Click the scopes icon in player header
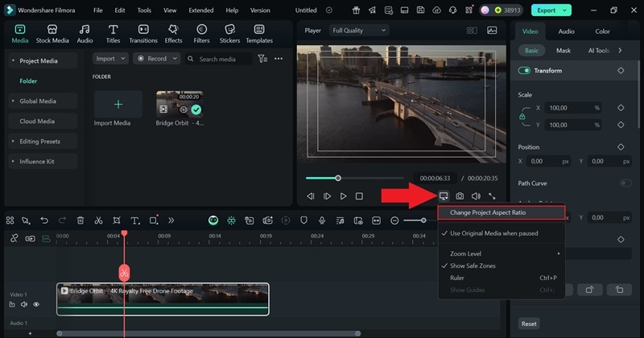This screenshot has width=644, height=338. coord(492,31)
